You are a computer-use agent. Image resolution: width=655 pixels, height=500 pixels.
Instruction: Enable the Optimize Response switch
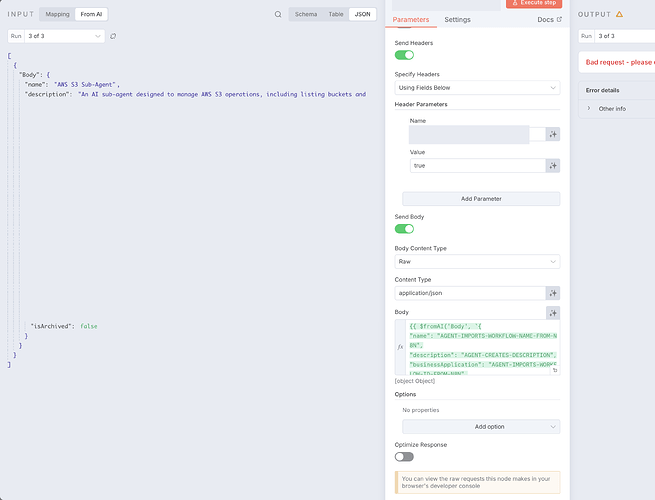(404, 457)
